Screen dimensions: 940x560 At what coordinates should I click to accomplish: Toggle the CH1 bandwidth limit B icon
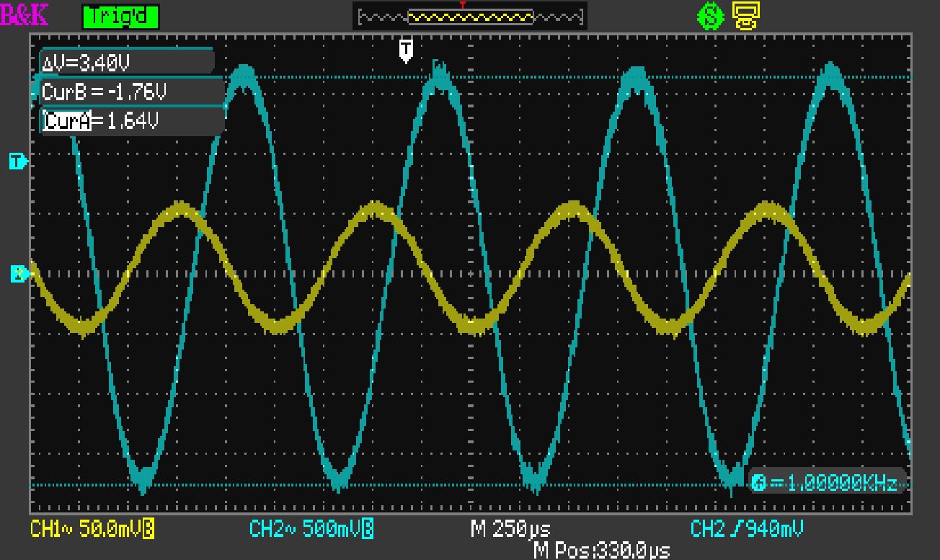[148, 530]
